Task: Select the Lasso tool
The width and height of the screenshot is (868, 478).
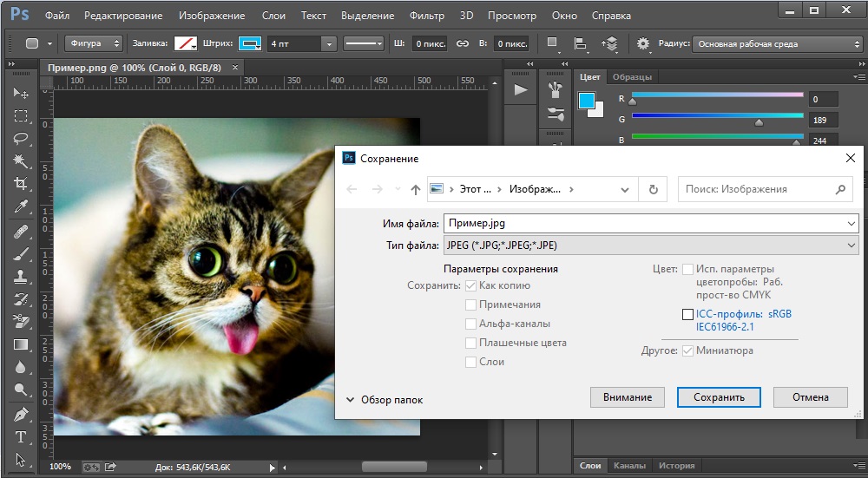Action: 21,138
